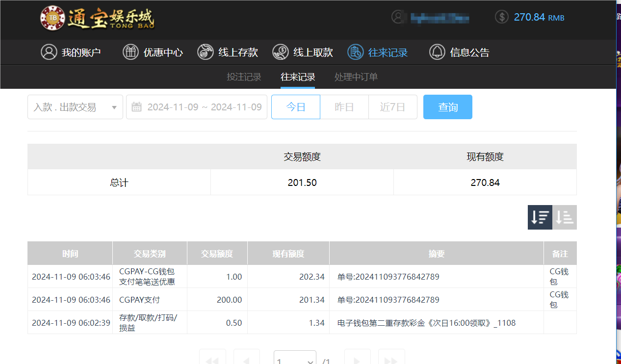Open the page number dropdown
The image size is (621, 364).
294,360
